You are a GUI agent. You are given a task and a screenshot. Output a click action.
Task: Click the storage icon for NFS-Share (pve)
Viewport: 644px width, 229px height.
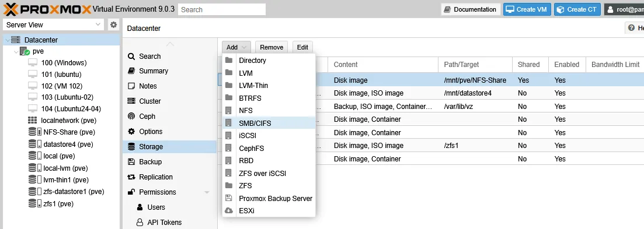[35, 132]
